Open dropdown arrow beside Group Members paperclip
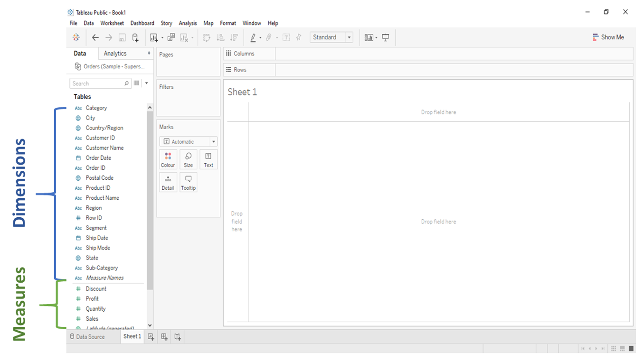 click(276, 38)
